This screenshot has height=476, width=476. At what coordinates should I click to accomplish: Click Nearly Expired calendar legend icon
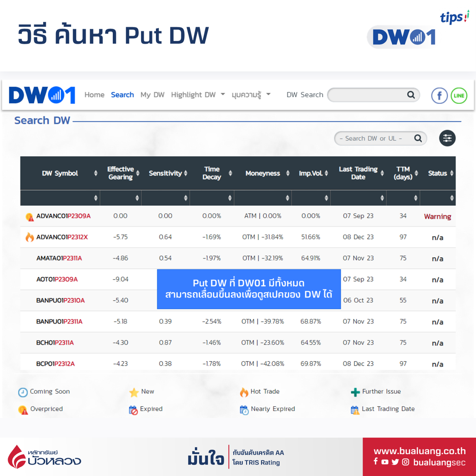point(244,410)
